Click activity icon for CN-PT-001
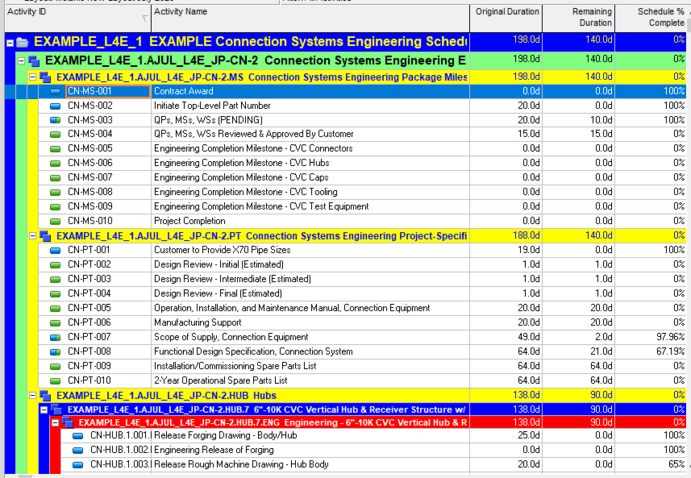Image resolution: width=691 pixels, height=478 pixels. pyautogui.click(x=55, y=251)
